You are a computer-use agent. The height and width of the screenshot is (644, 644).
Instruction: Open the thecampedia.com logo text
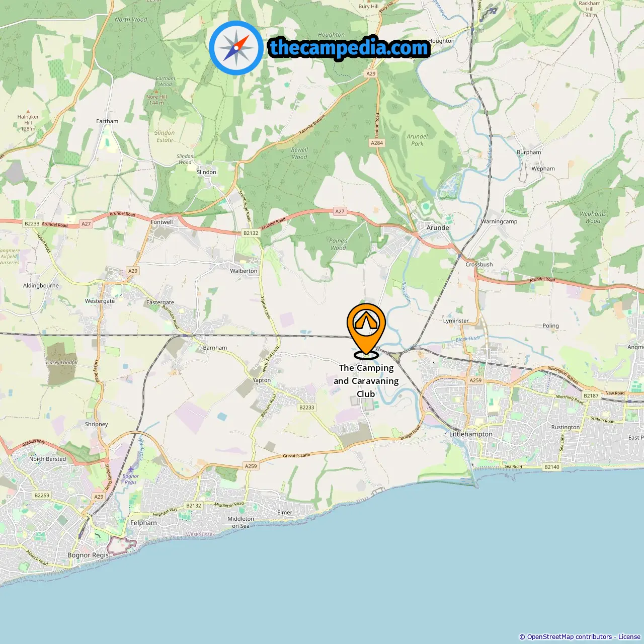349,48
